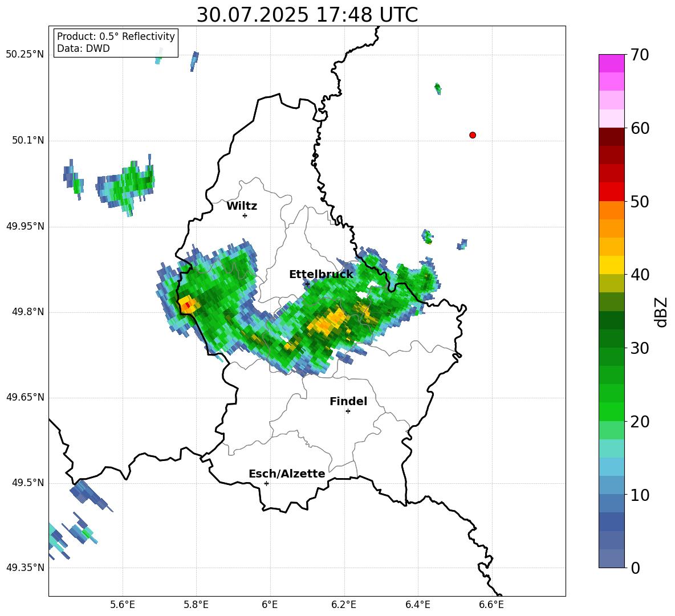Click the longitude label '5.8°E'
This screenshot has height=616, width=675.
point(196,605)
